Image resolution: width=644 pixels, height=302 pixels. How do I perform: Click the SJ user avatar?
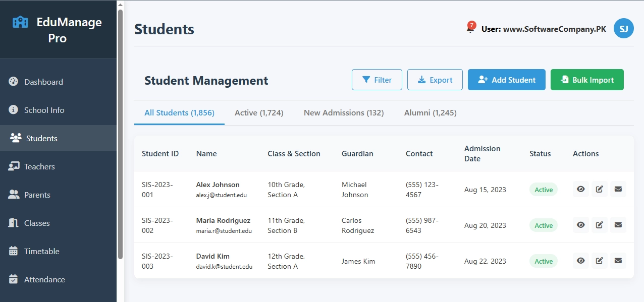[x=623, y=28]
